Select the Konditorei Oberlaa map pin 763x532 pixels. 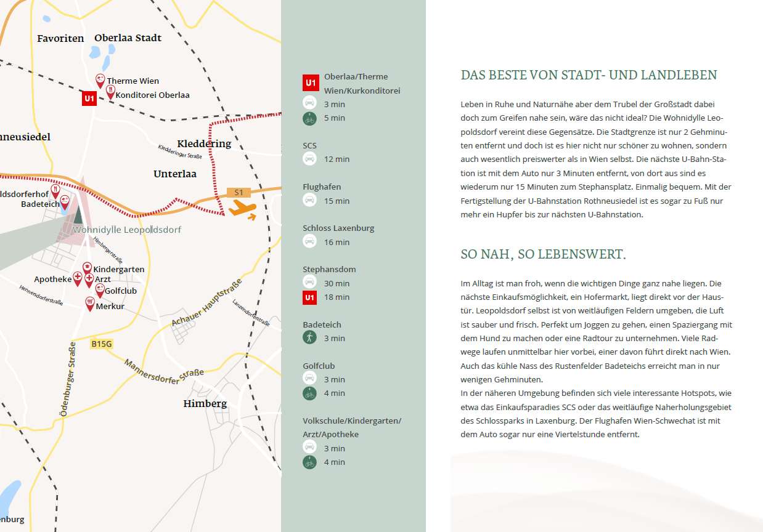click(110, 92)
